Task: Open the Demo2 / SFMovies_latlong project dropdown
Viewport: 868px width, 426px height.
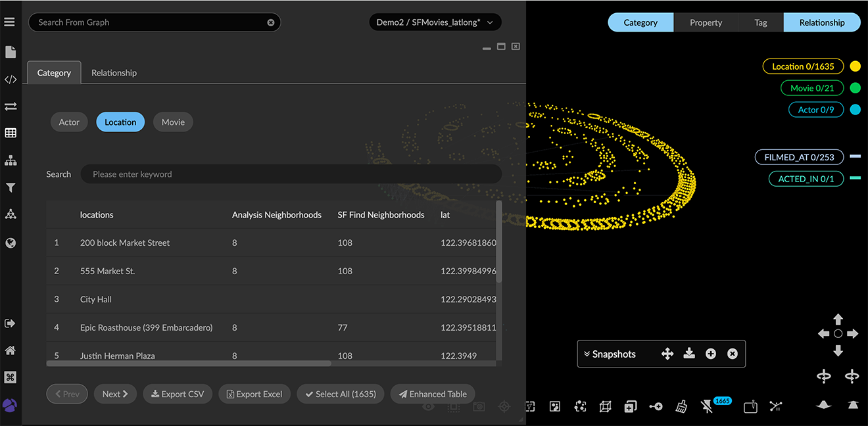Action: point(435,22)
